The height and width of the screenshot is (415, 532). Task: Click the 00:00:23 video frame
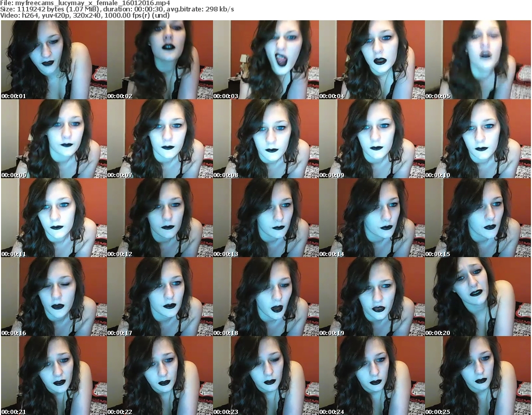pos(266,376)
